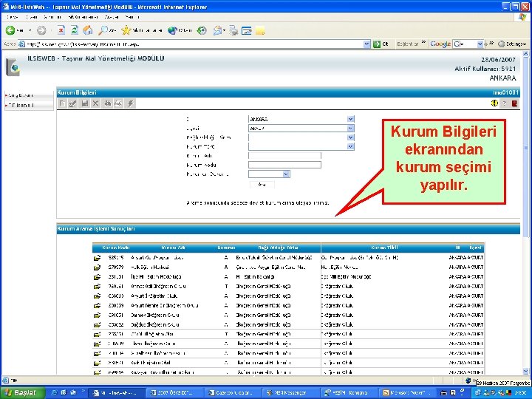The width and height of the screenshot is (532, 399).
Task: Open the first left sidebar menu link
Action: [21, 95]
